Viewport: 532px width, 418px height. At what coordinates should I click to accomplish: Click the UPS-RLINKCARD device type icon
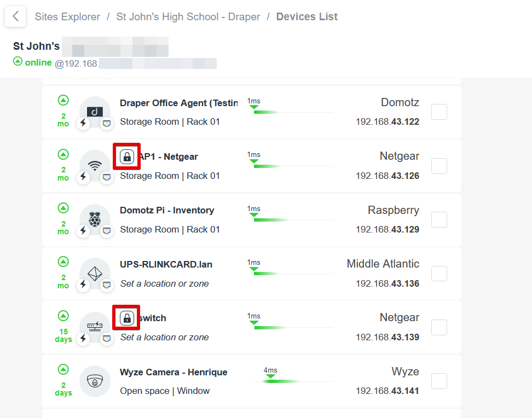tap(95, 273)
